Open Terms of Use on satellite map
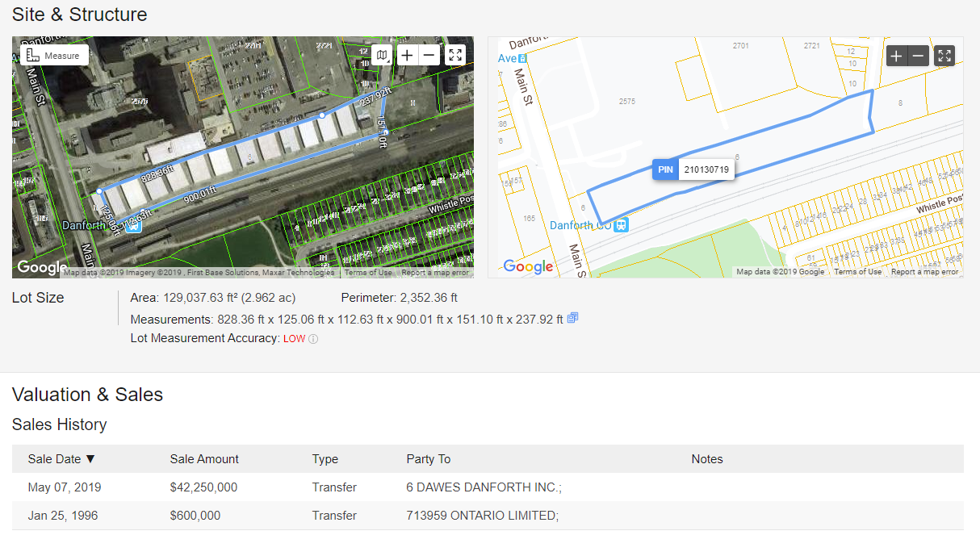980x556 pixels. (x=367, y=273)
